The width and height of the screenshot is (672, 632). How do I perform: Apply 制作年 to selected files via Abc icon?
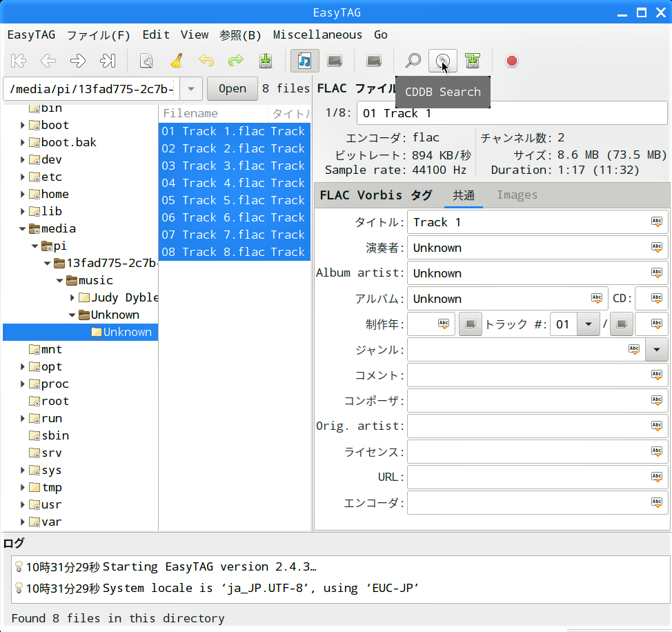[x=444, y=324]
